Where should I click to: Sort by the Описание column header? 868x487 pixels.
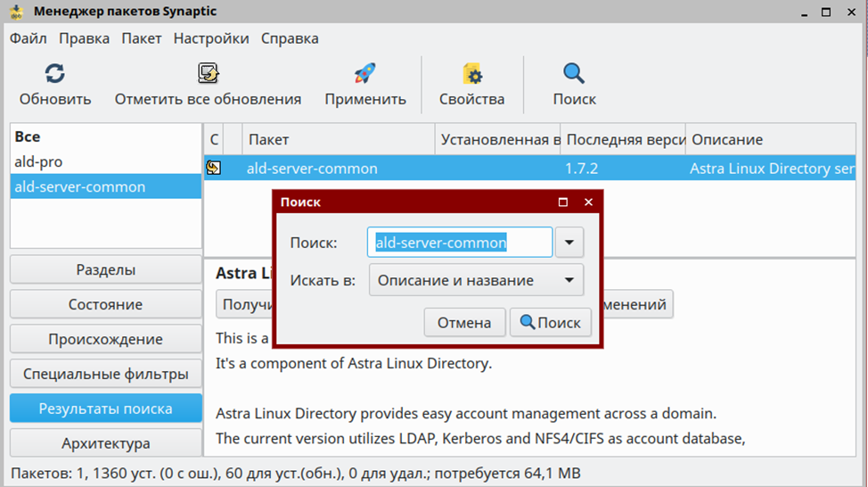click(771, 140)
